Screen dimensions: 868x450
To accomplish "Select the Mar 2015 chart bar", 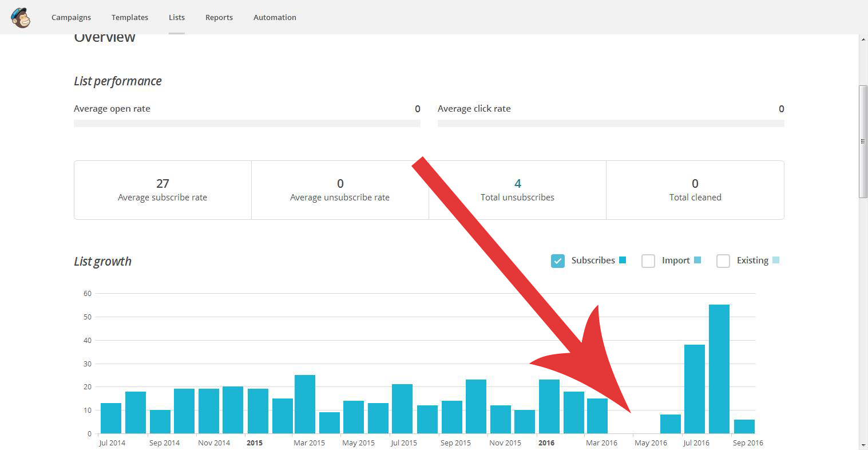I will click(305, 404).
